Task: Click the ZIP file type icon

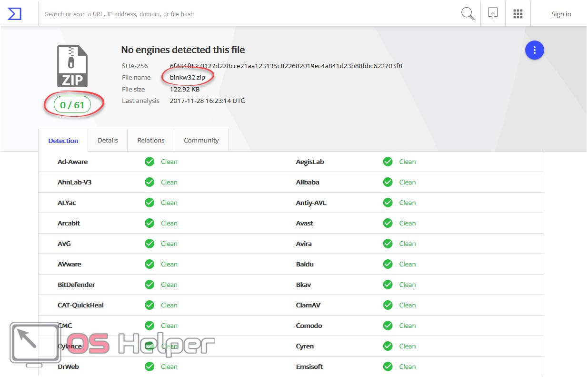Action: coord(72,66)
